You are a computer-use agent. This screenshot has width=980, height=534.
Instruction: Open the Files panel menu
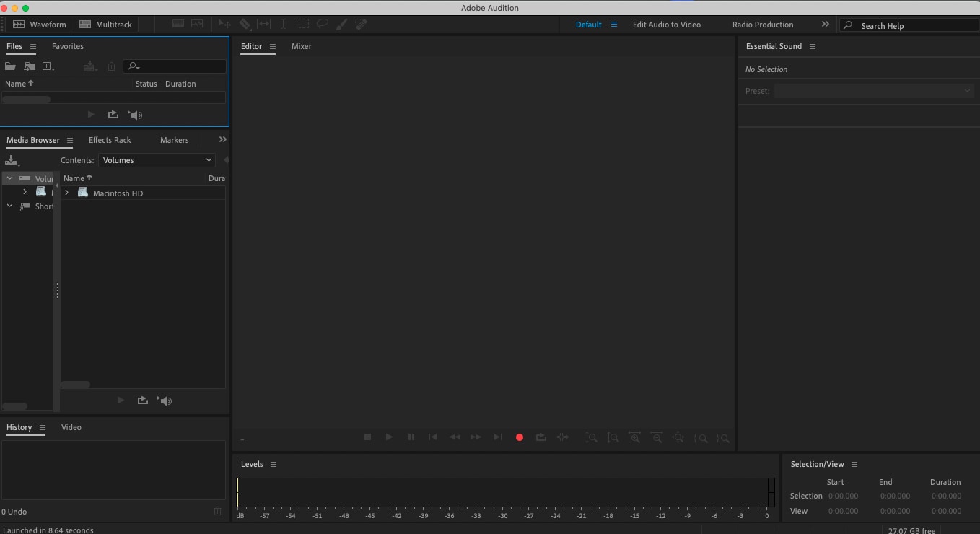point(33,47)
